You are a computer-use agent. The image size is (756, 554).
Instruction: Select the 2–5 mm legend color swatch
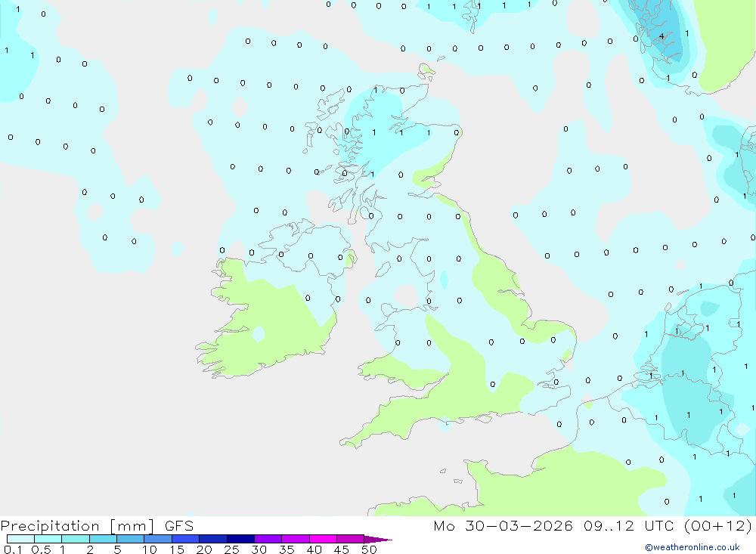pyautogui.click(x=103, y=539)
